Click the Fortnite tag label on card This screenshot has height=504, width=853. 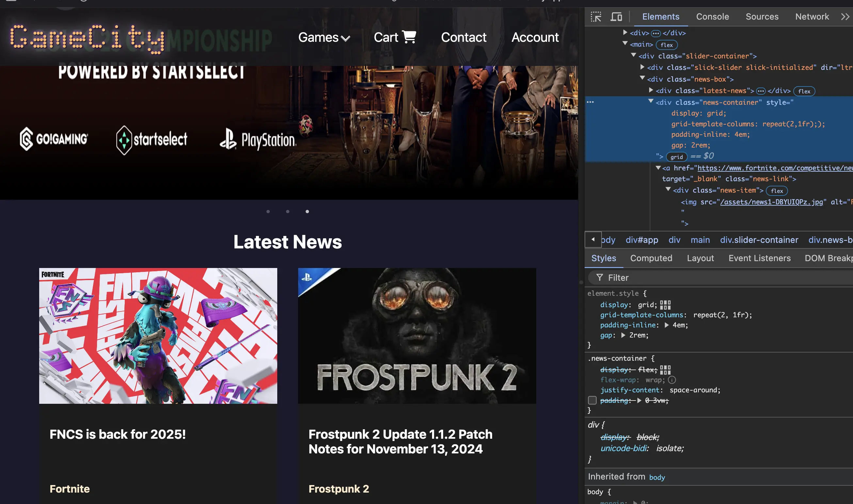point(70,489)
